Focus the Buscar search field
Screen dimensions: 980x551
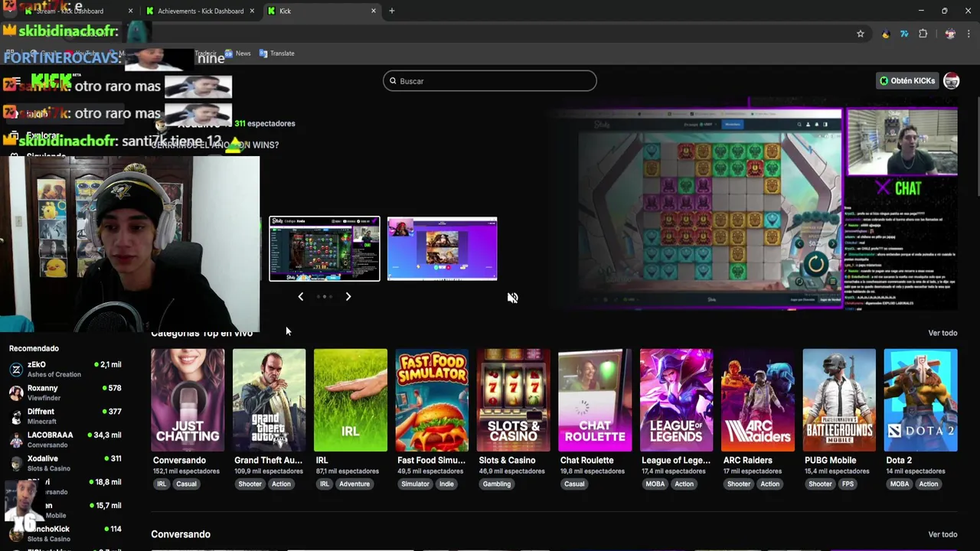(x=490, y=80)
